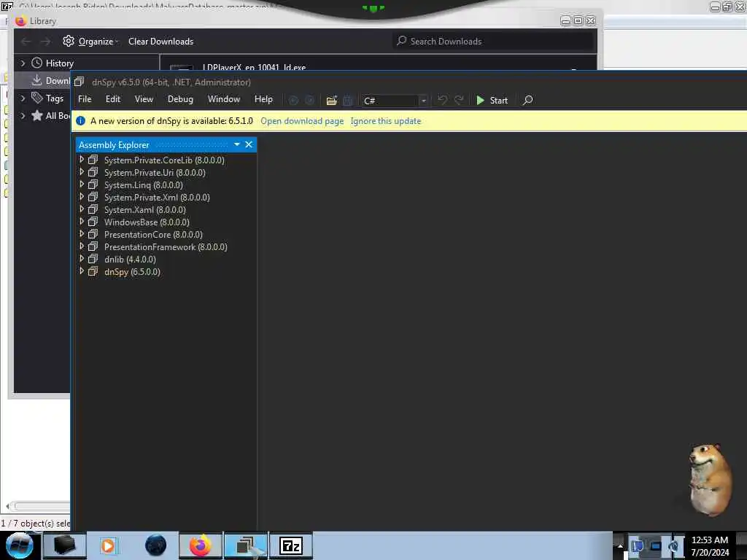Image resolution: width=747 pixels, height=560 pixels.
Task: Click the dnSpy taskbar button
Action: [x=246, y=545]
